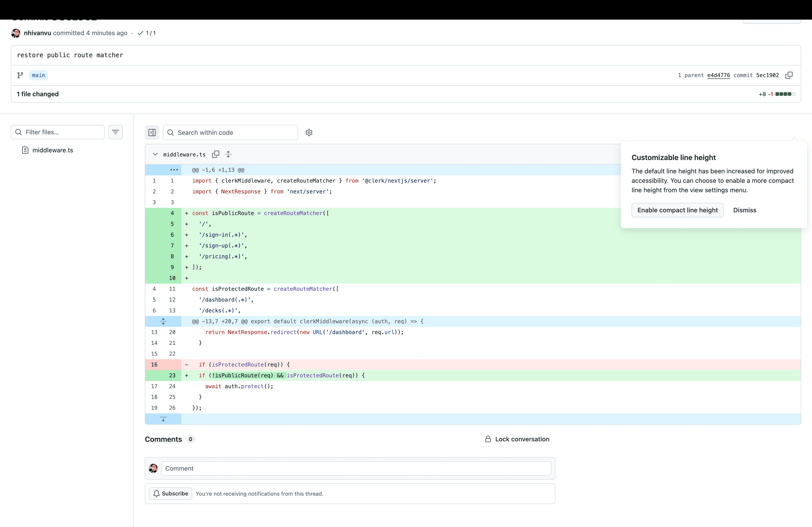Copy the full commit SHA 5ec1902
812x527 pixels.
point(789,75)
